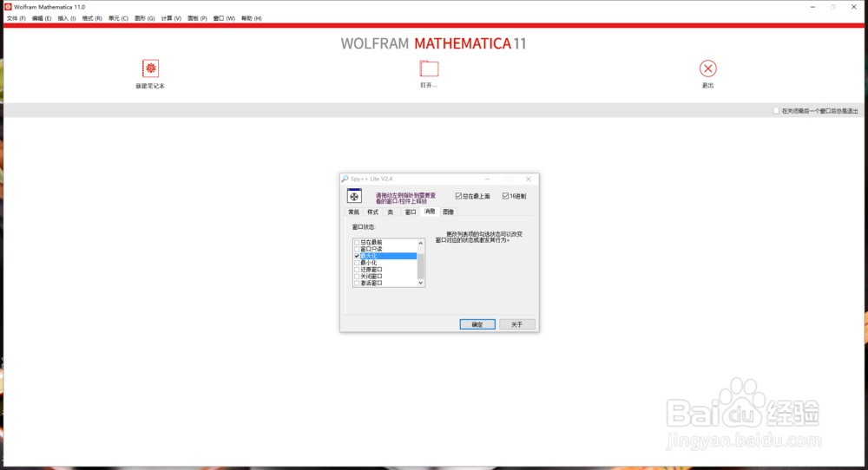Select the 消息 tab in Spy++

pos(430,212)
